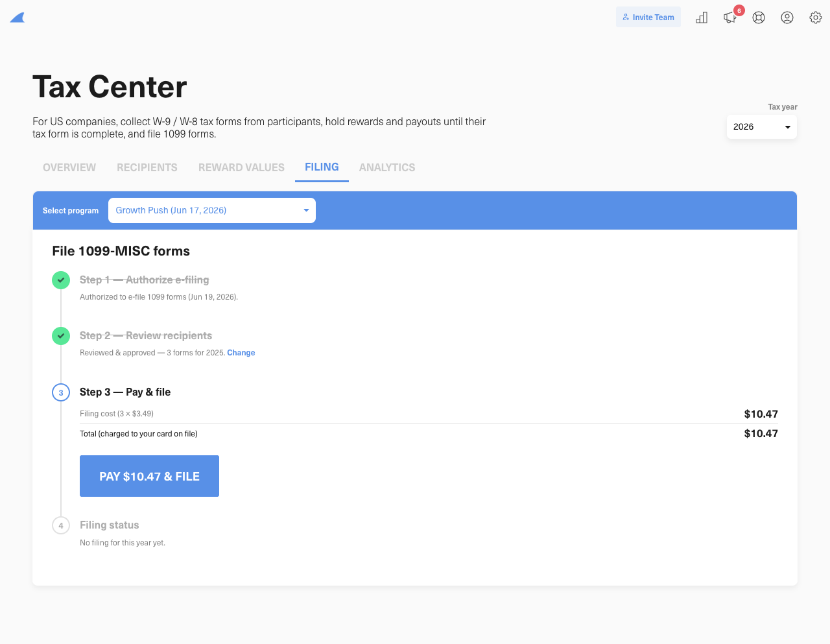Open the bar chart analytics icon
This screenshot has width=830, height=644.
coord(702,18)
